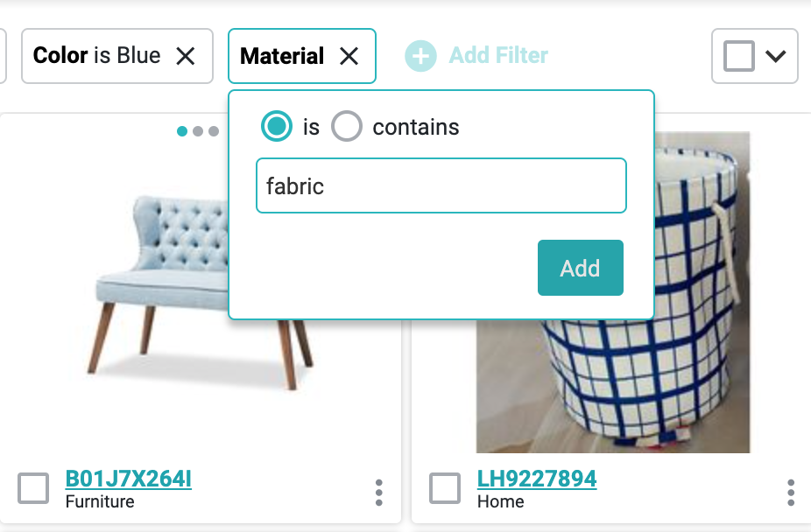This screenshot has width=811, height=532.
Task: Click the Add Filter plus icon
Action: click(420, 56)
